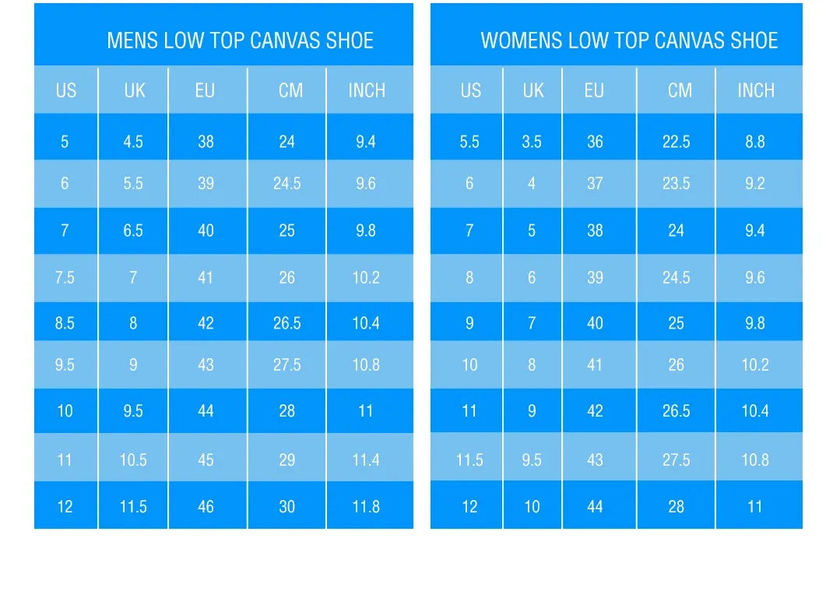The height and width of the screenshot is (616, 840).
Task: Click the Womens Low Top Canvas Shoe title
Action: 629,40
